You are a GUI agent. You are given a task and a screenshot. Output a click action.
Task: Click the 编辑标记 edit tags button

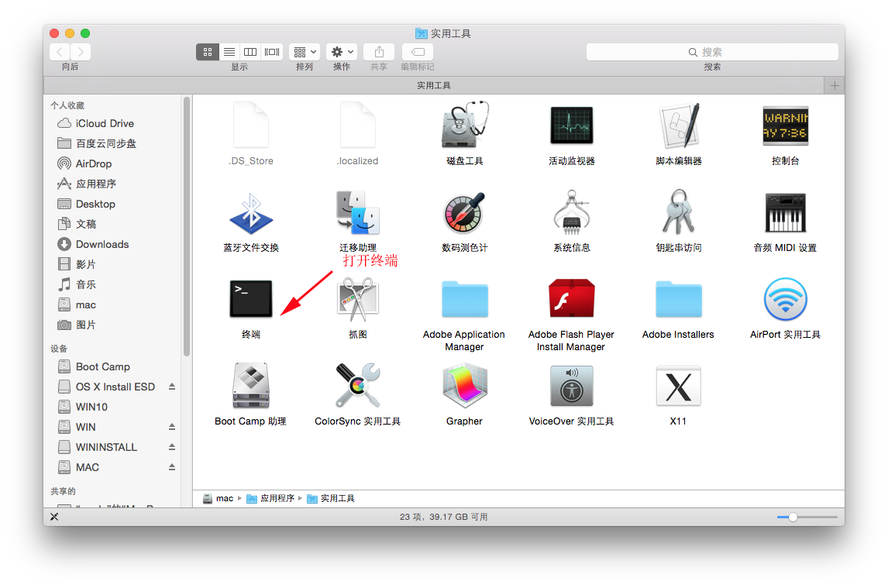(418, 52)
